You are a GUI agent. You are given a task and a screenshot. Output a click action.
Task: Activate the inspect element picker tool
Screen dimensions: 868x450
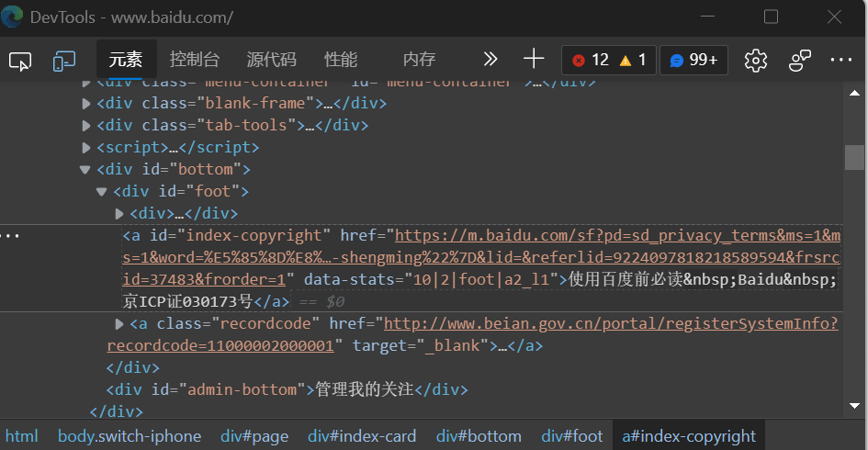[20, 61]
